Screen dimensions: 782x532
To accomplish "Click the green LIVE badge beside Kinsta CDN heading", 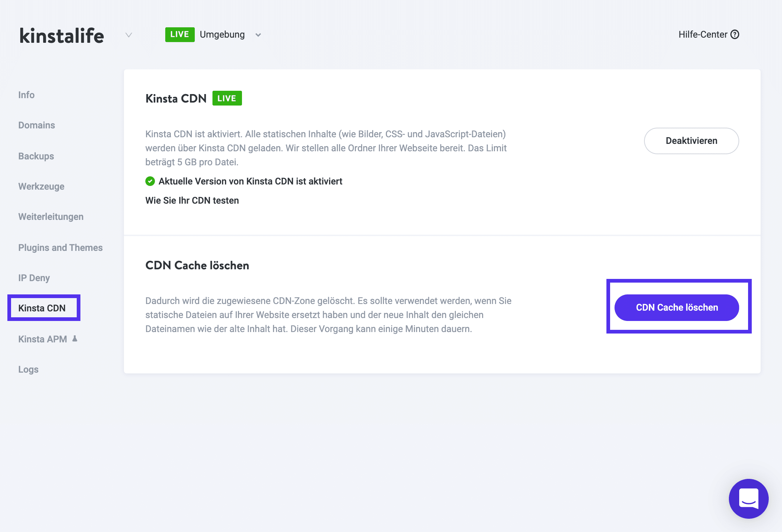I will point(227,98).
